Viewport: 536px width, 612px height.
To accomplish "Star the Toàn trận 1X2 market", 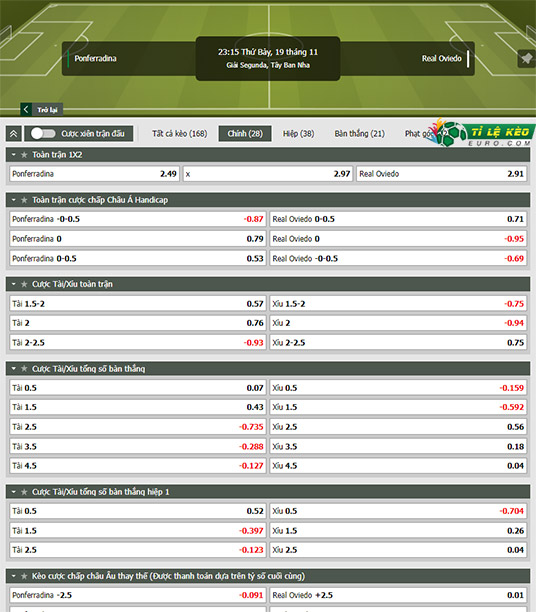I will point(24,155).
